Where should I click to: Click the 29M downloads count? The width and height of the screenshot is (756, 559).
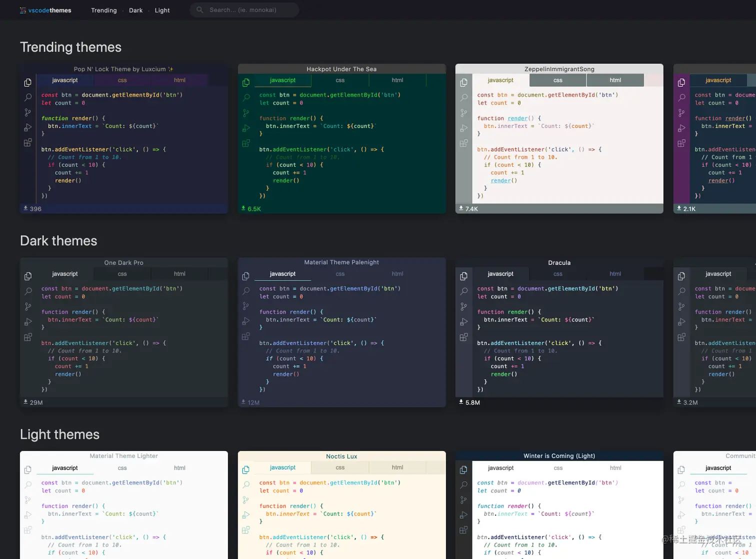33,402
